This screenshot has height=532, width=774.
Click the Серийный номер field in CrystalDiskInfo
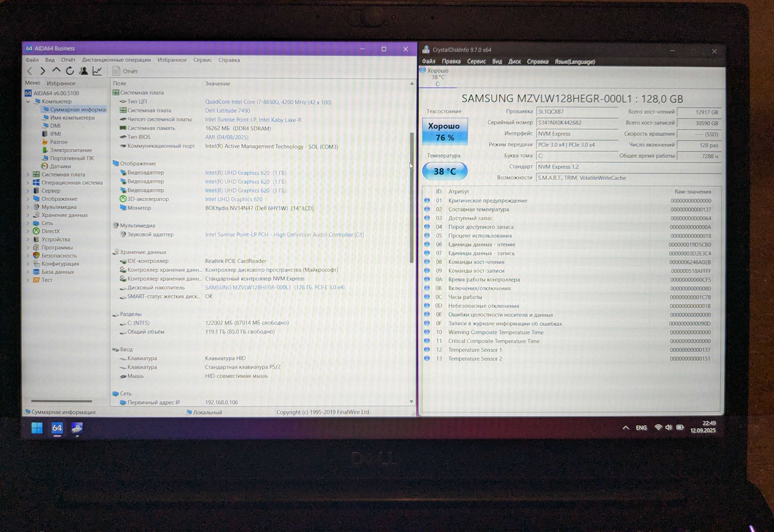tap(577, 123)
